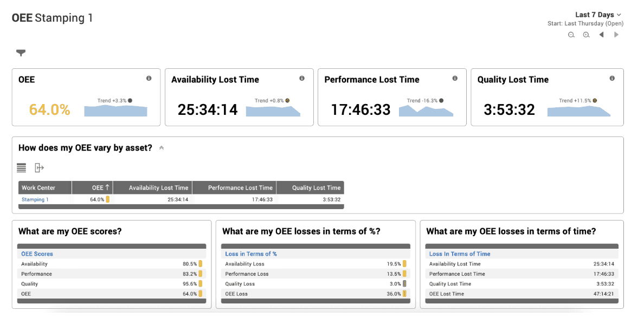Show info for Performance Lost Time card
This screenshot has width=644, height=324.
(x=455, y=78)
